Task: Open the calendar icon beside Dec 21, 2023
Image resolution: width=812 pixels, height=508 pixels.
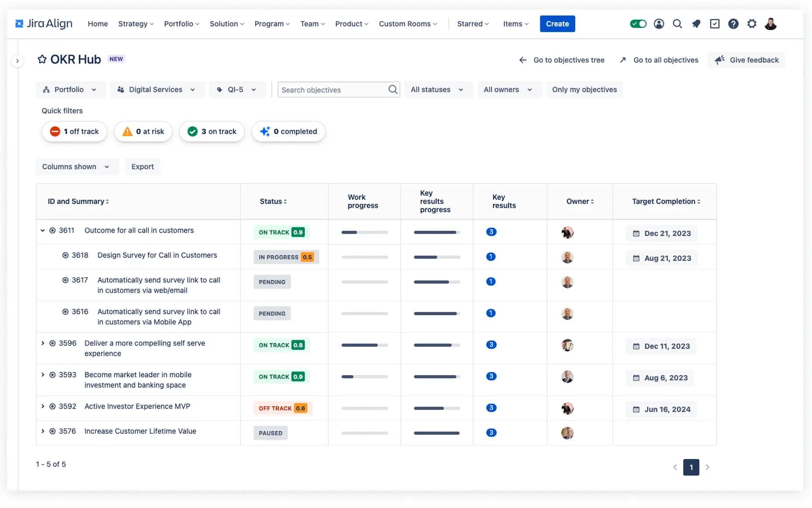Action: point(636,233)
